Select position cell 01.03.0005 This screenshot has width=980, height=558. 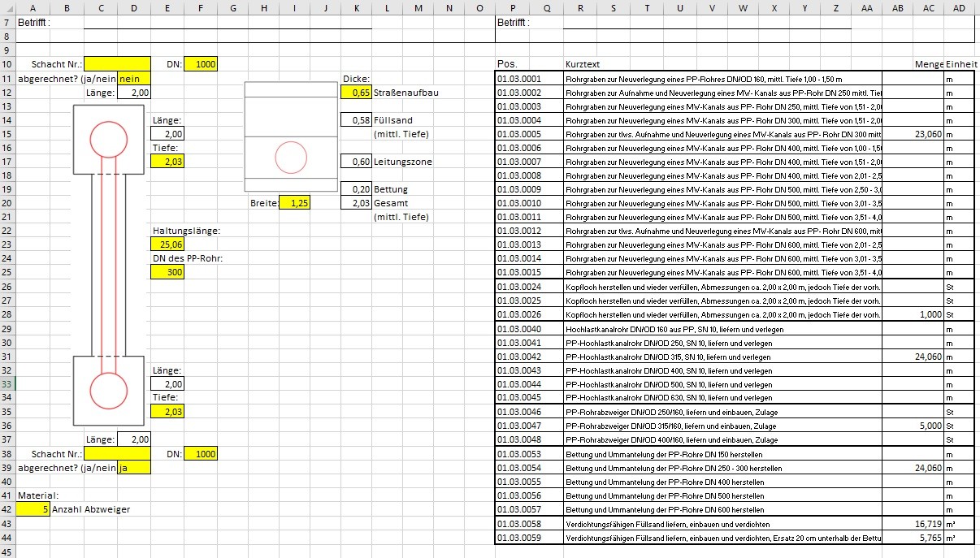[x=528, y=134]
